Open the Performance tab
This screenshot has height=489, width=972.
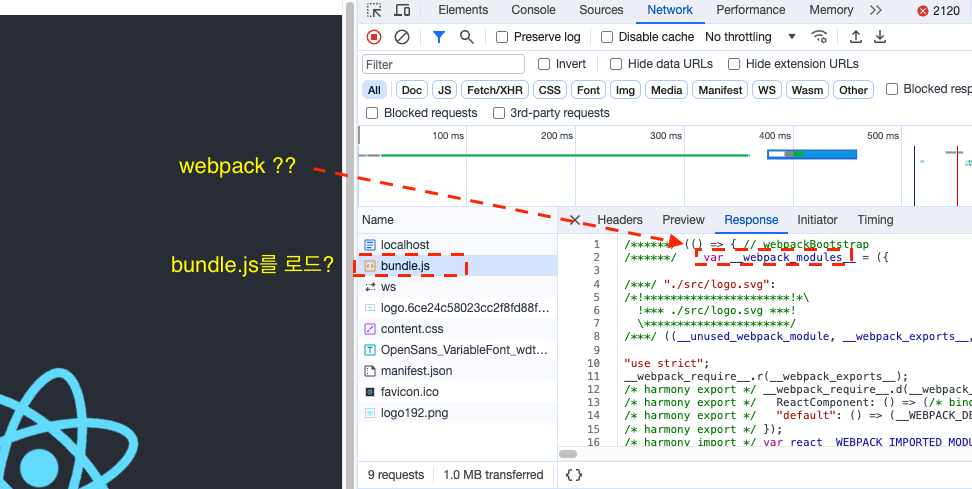tap(751, 10)
